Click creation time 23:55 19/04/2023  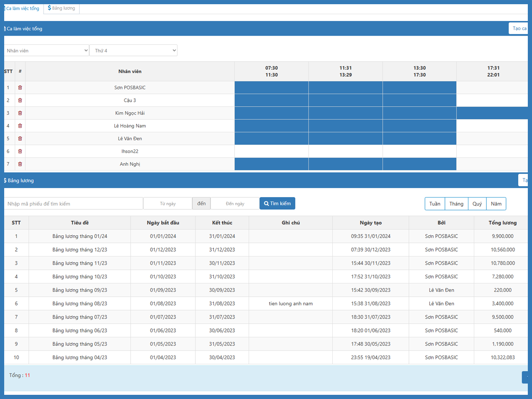coord(371,358)
